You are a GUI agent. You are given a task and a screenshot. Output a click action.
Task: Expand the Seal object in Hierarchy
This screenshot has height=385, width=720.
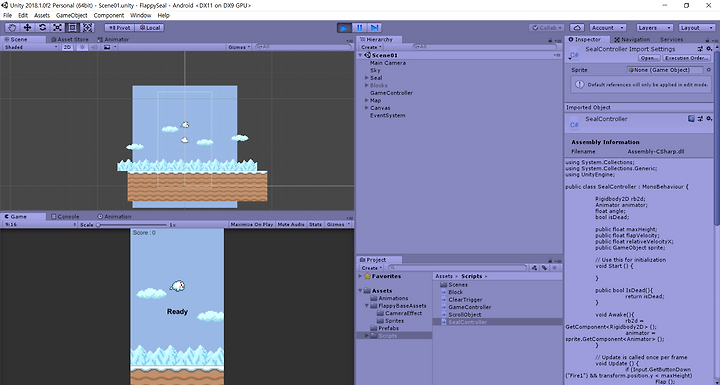(366, 78)
